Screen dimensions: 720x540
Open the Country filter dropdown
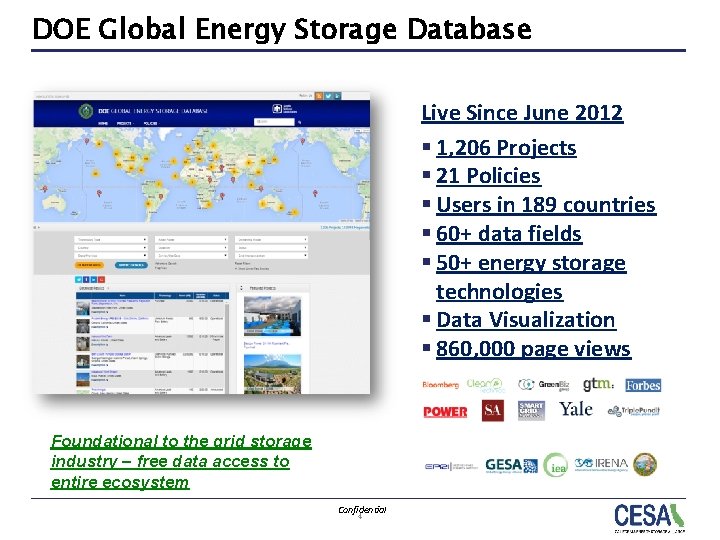(x=111, y=248)
